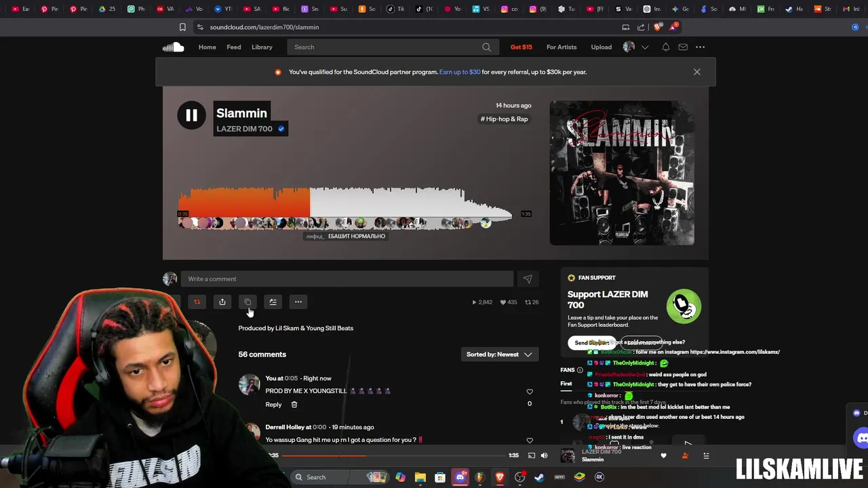
Task: Open the For Artists page
Action: tap(561, 47)
